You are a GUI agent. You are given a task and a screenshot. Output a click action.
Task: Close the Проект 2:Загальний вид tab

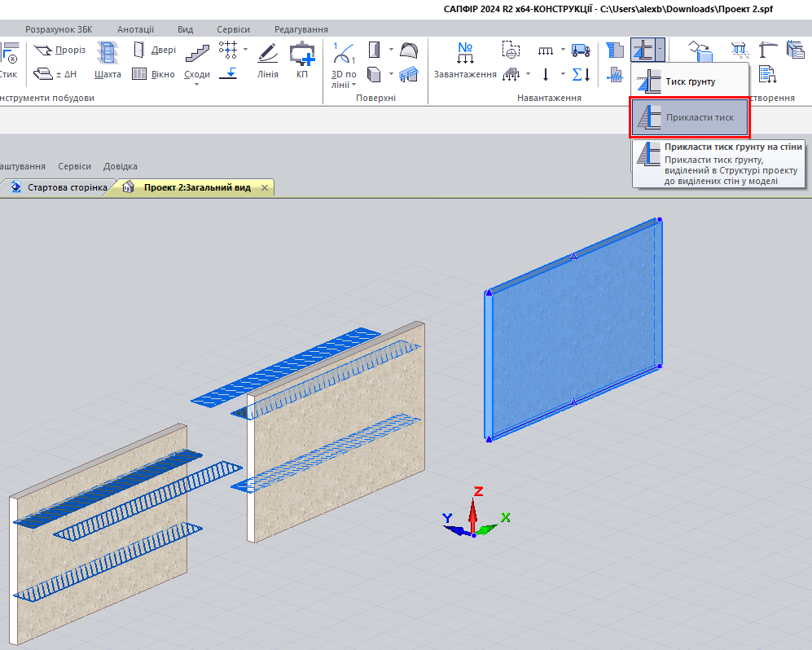264,187
